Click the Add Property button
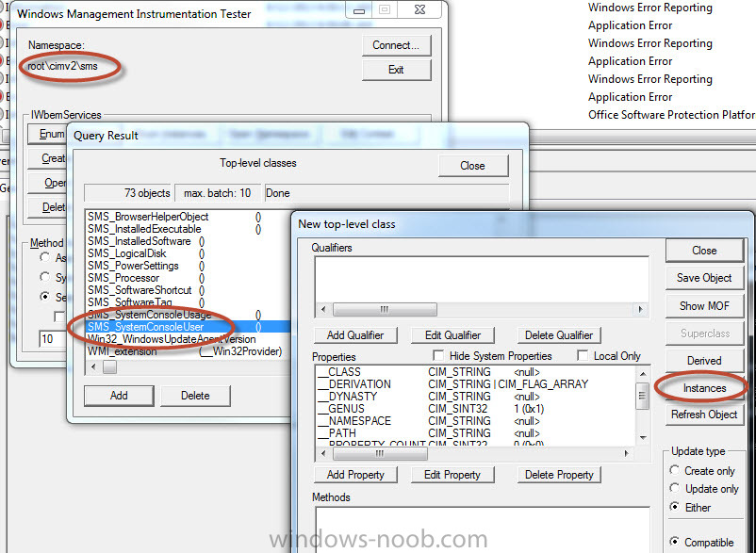Screen dimensions: 756x553 355,475
